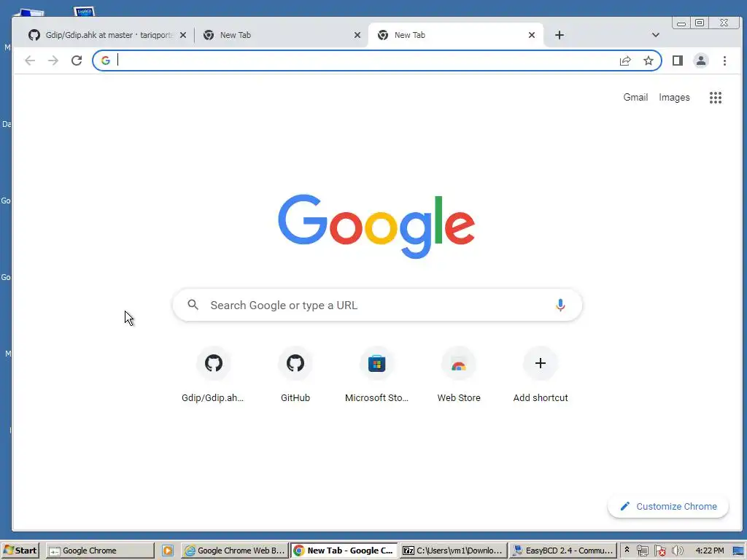Start voice search with the microphone
The width and height of the screenshot is (747, 560).
click(x=560, y=305)
